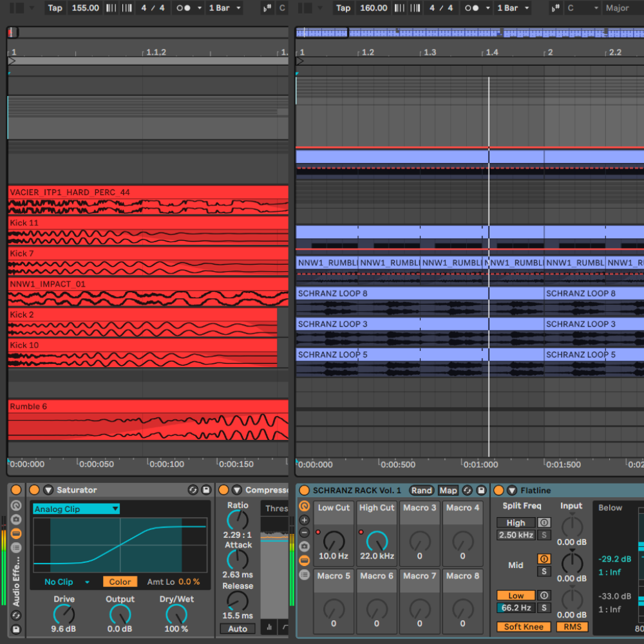Hot-swap the SCHRANZ RACK preset
Screen dimensions: 644x644
468,491
